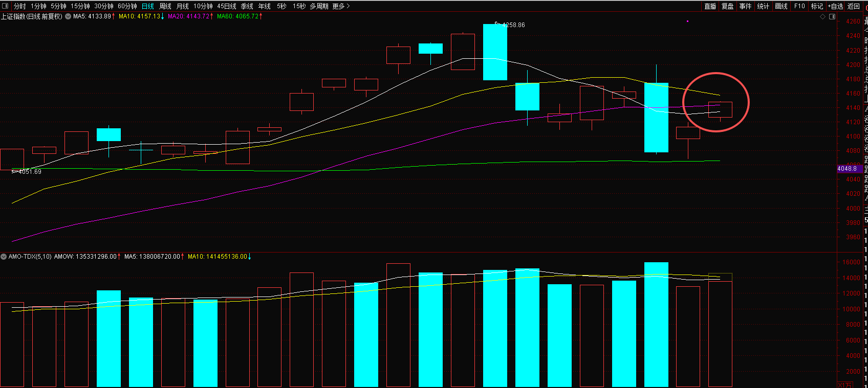Toggle the left sidebar panel icon
The height and width of the screenshot is (388, 868).
point(5,6)
